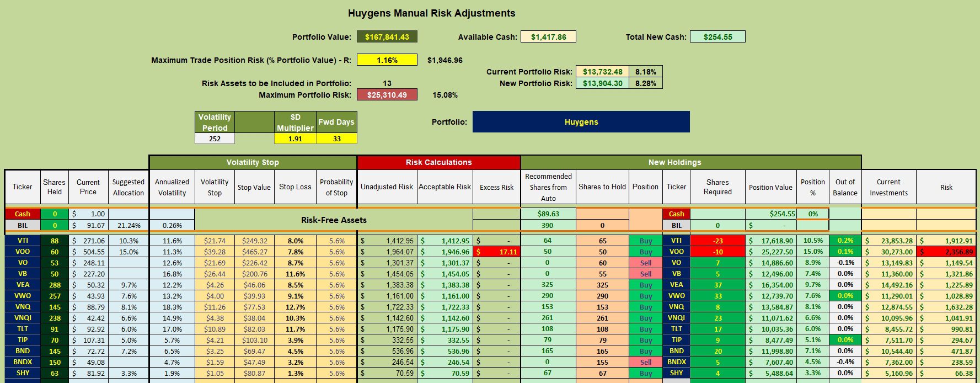Select VWO shares to hold 290
The image size is (980, 383).
[602, 296]
